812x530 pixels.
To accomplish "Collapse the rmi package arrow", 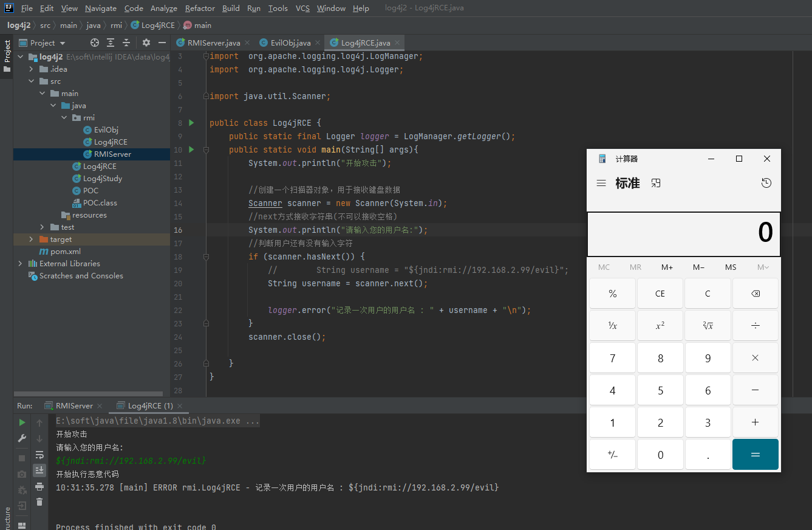I will tap(64, 118).
